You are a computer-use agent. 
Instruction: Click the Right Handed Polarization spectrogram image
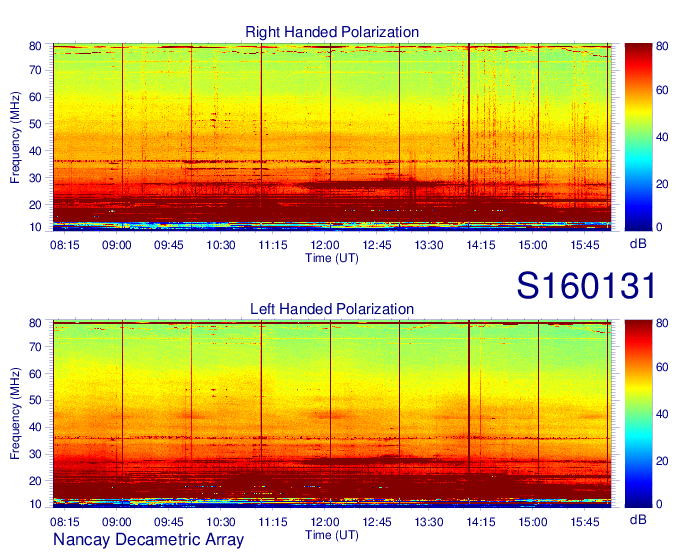[332, 137]
